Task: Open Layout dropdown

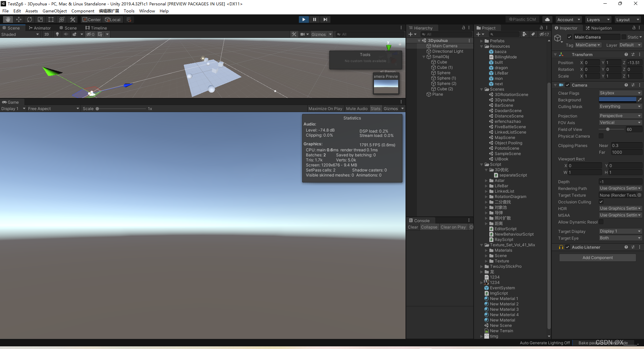Action: 628,19
